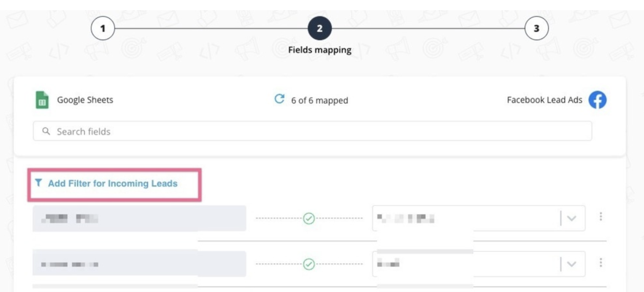The height and width of the screenshot is (292, 644).
Task: Expand the first row field dropdown arrow
Action: (x=571, y=219)
